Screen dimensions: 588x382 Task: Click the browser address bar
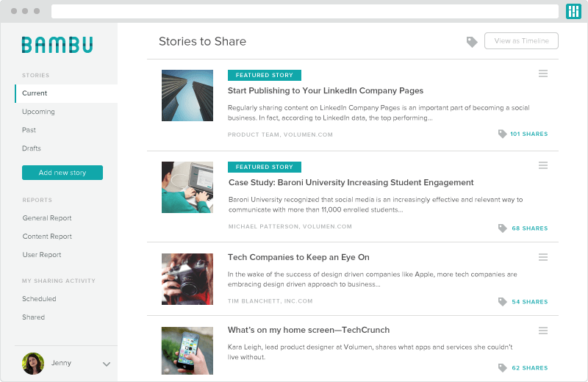click(304, 12)
